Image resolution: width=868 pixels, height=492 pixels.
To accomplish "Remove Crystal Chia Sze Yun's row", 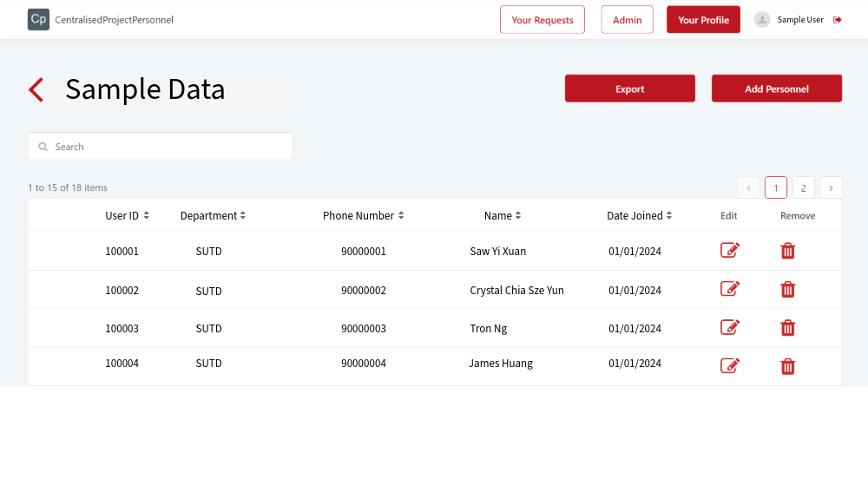I will 787,289.
